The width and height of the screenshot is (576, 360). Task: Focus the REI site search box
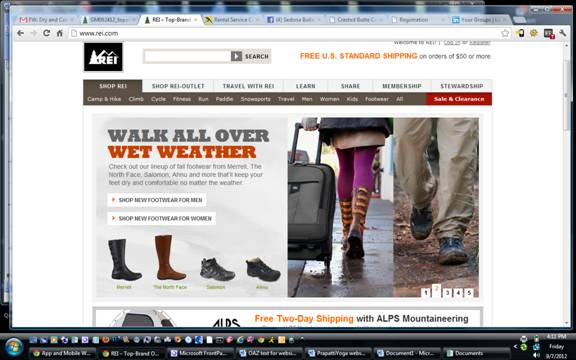pos(187,56)
